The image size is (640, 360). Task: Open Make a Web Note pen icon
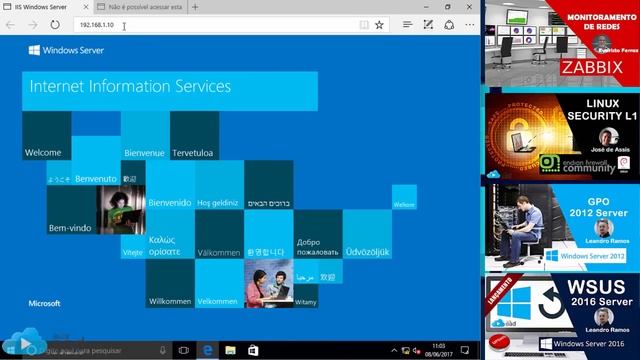pos(428,24)
